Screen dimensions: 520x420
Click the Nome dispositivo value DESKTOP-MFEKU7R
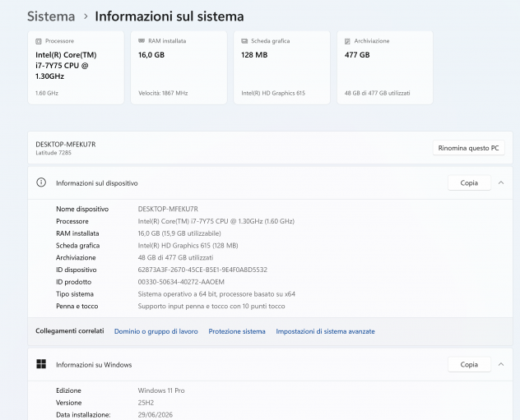click(x=168, y=209)
